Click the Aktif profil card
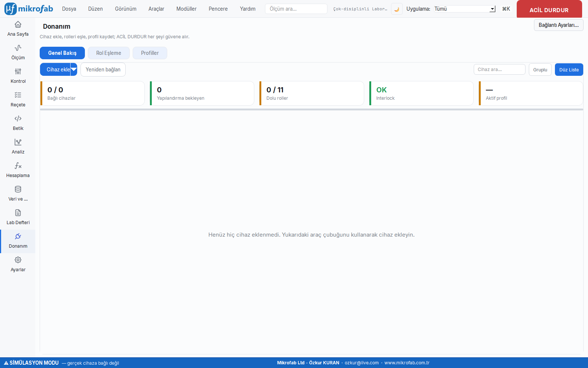 [531, 93]
